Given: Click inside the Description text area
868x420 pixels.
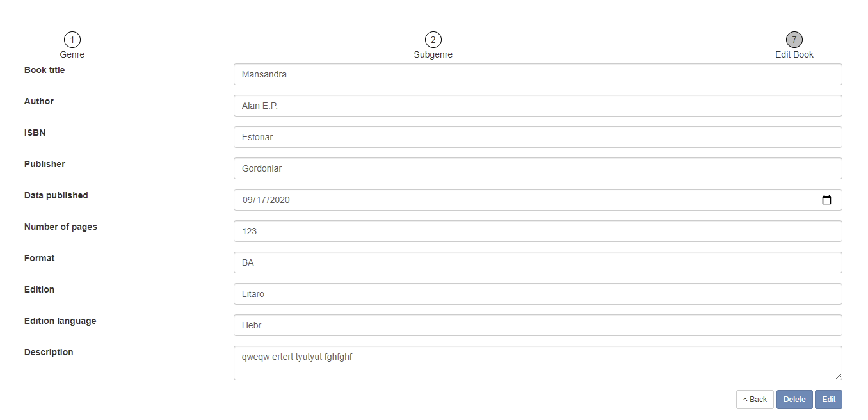Looking at the screenshot, I should pyautogui.click(x=538, y=363).
